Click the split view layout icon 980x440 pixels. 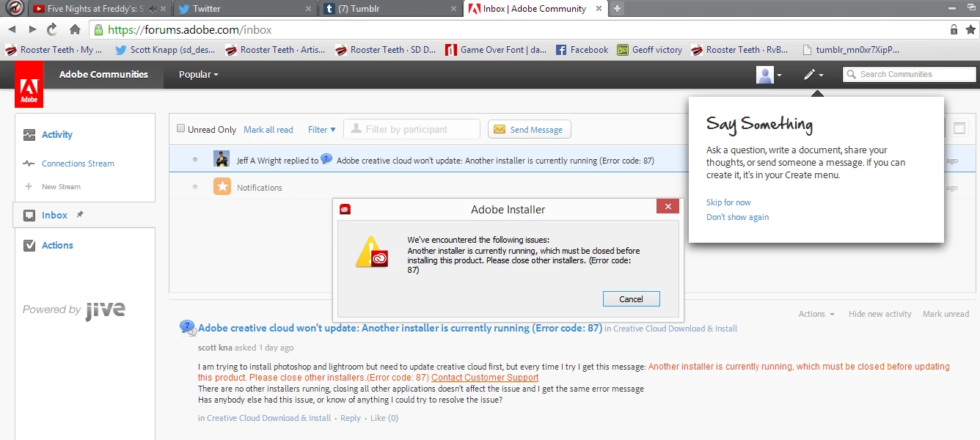click(x=959, y=128)
